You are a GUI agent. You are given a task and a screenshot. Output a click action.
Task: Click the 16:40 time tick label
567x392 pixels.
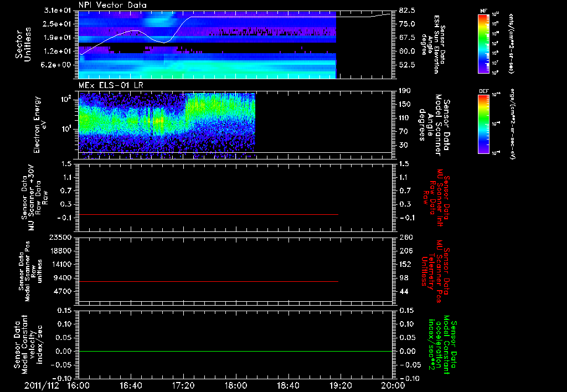click(x=131, y=385)
